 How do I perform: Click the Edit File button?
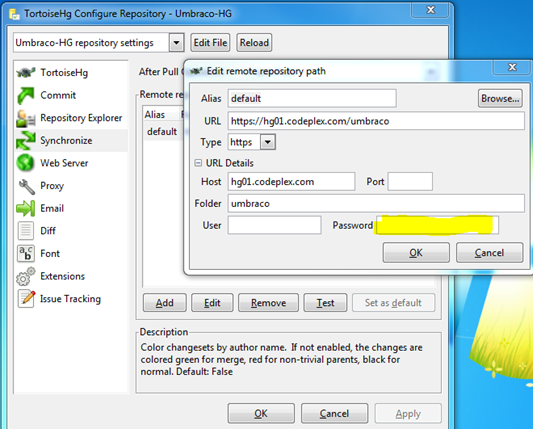pyautogui.click(x=210, y=43)
